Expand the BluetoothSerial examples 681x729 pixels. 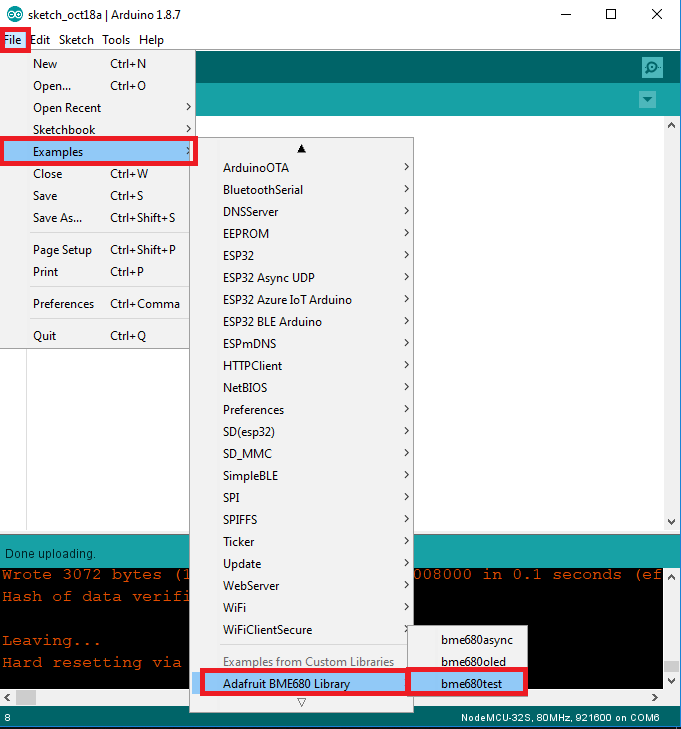click(x=302, y=190)
